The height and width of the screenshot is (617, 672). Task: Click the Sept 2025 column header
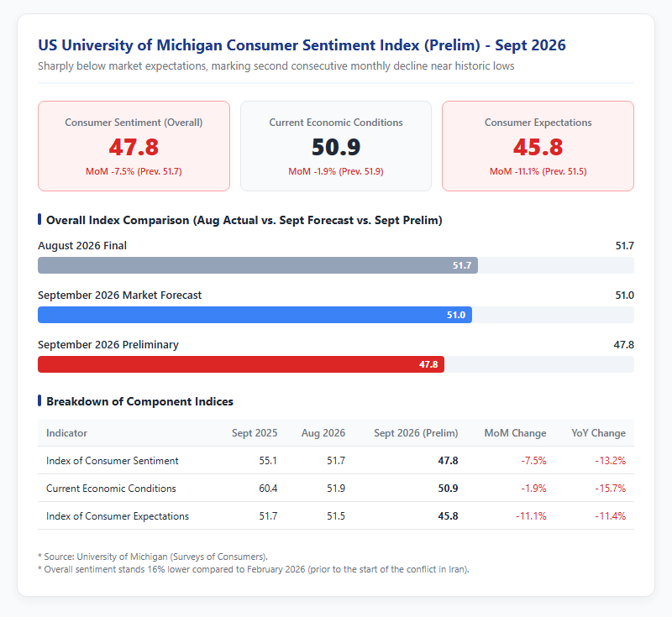point(255,433)
